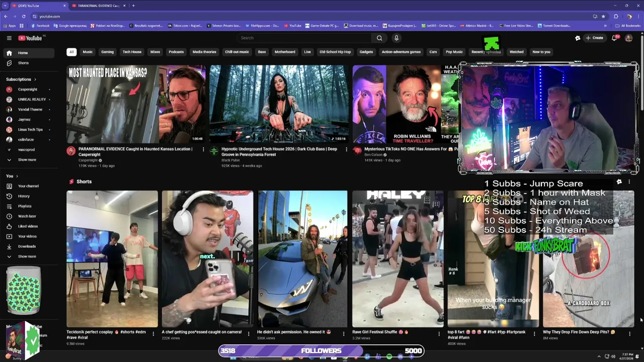Select the Music filter chip
Screen dimensions: 644x362
pyautogui.click(x=88, y=52)
